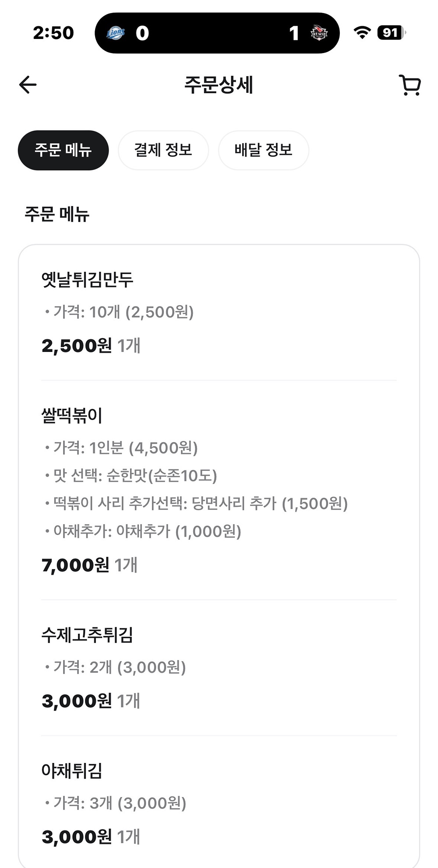This screenshot has height=868, width=438.
Task: Tap the Wi-Fi status icon
Action: [x=362, y=33]
